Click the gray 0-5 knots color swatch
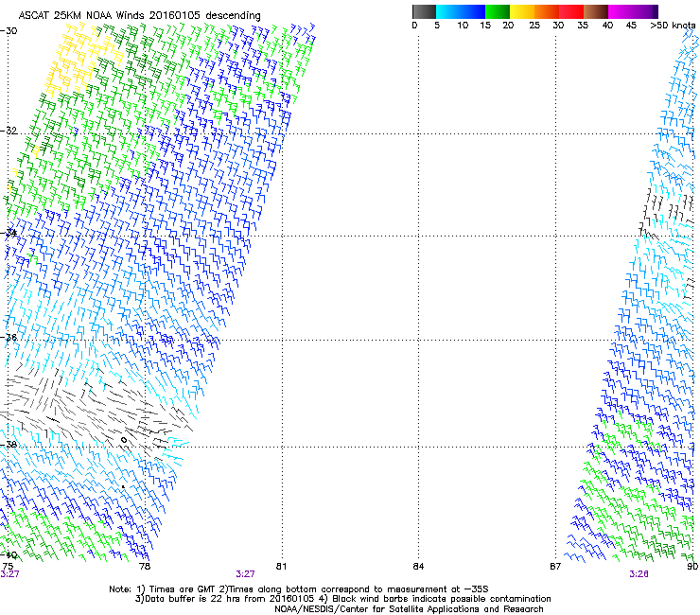Viewport: 700px width, 615px height. (x=424, y=11)
